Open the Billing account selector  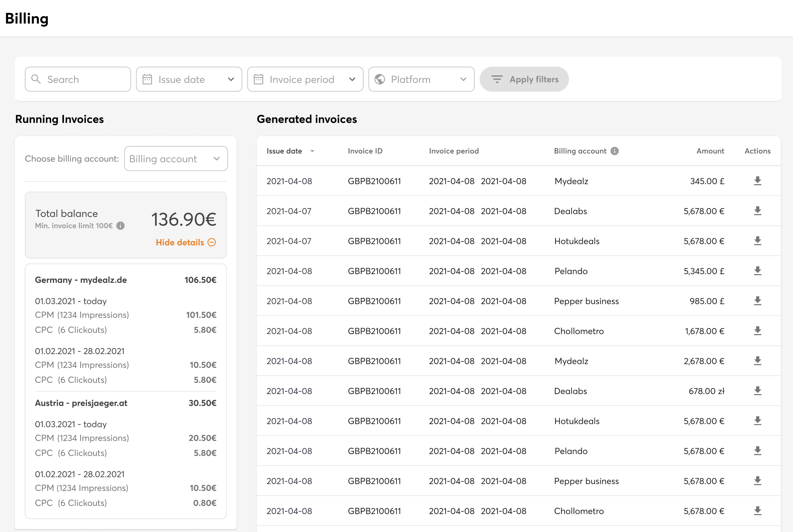(x=176, y=159)
